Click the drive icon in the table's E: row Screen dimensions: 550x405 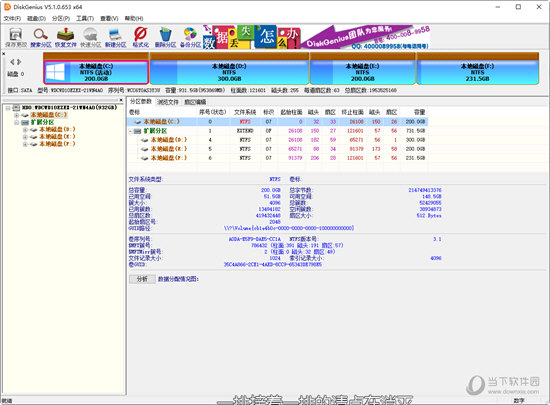(x=145, y=149)
